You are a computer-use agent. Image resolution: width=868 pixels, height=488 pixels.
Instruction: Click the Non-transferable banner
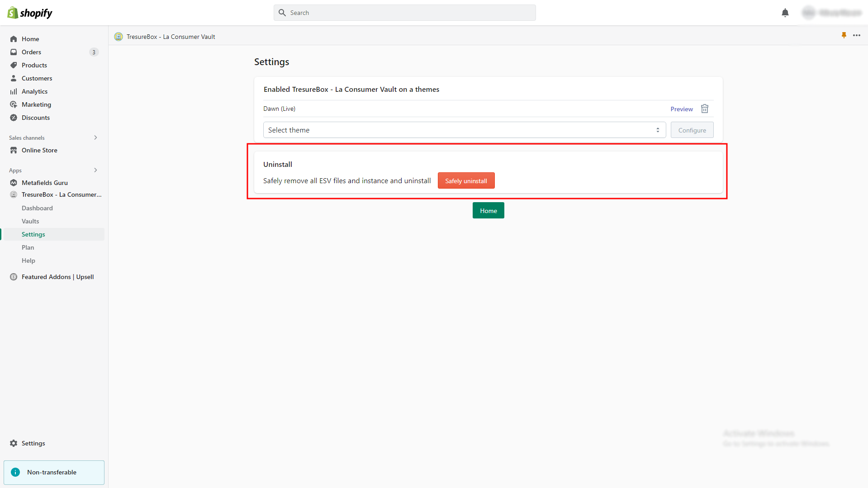54,472
